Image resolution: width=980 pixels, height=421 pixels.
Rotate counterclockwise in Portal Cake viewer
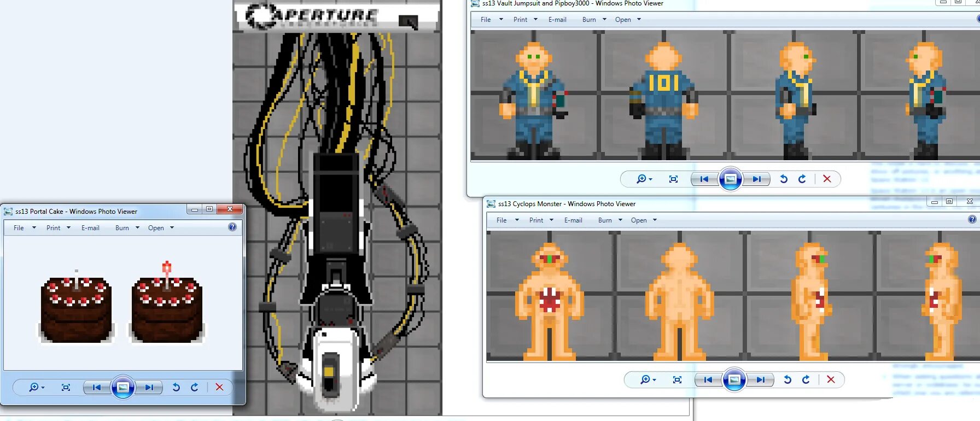(x=176, y=387)
